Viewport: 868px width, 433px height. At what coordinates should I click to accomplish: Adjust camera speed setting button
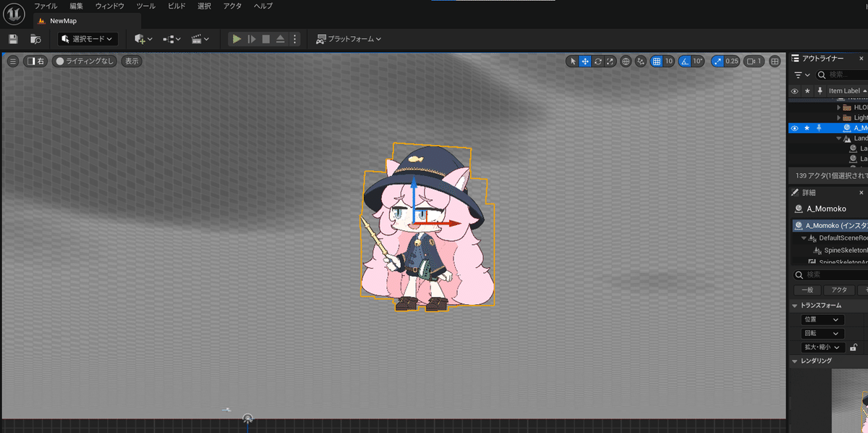(x=755, y=62)
